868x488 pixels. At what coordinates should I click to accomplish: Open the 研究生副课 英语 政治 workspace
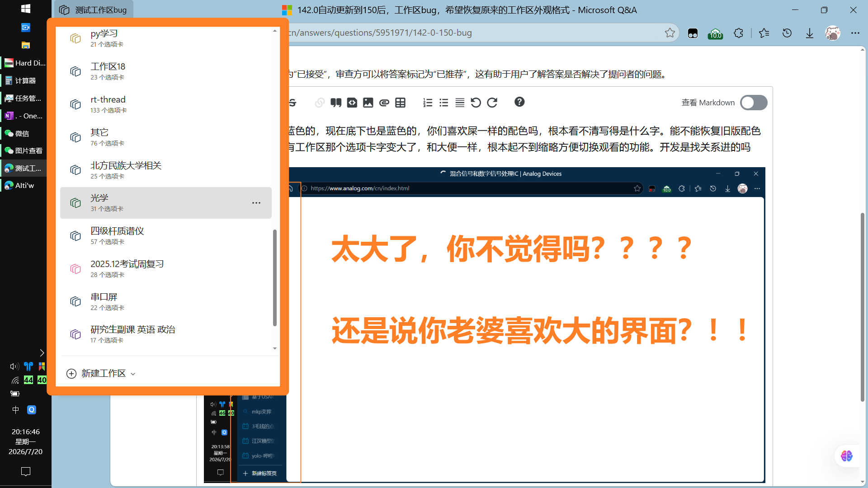tap(166, 334)
